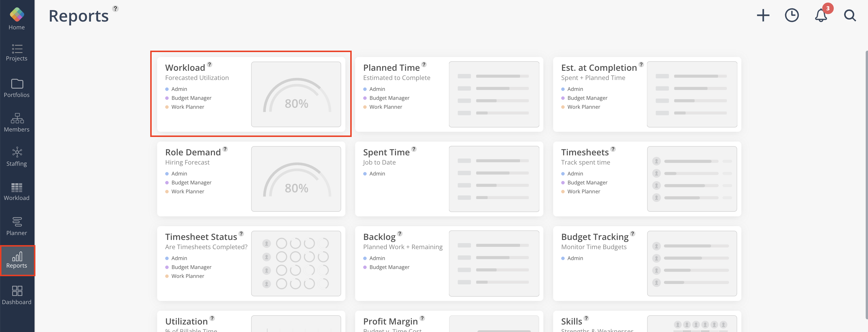Open the notifications bell

(x=821, y=16)
